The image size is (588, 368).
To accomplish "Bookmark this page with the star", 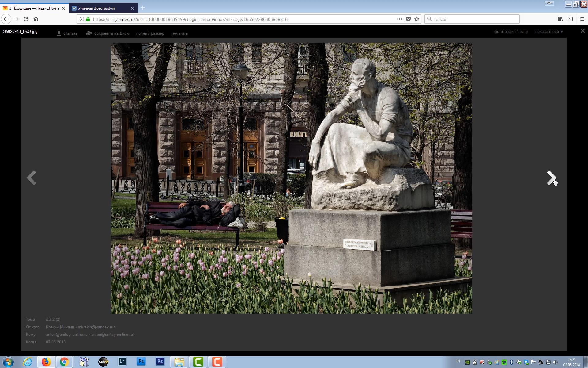I will pyautogui.click(x=417, y=19).
